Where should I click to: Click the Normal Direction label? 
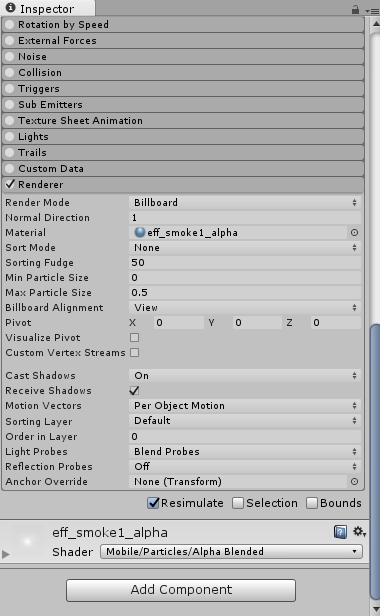(47, 218)
